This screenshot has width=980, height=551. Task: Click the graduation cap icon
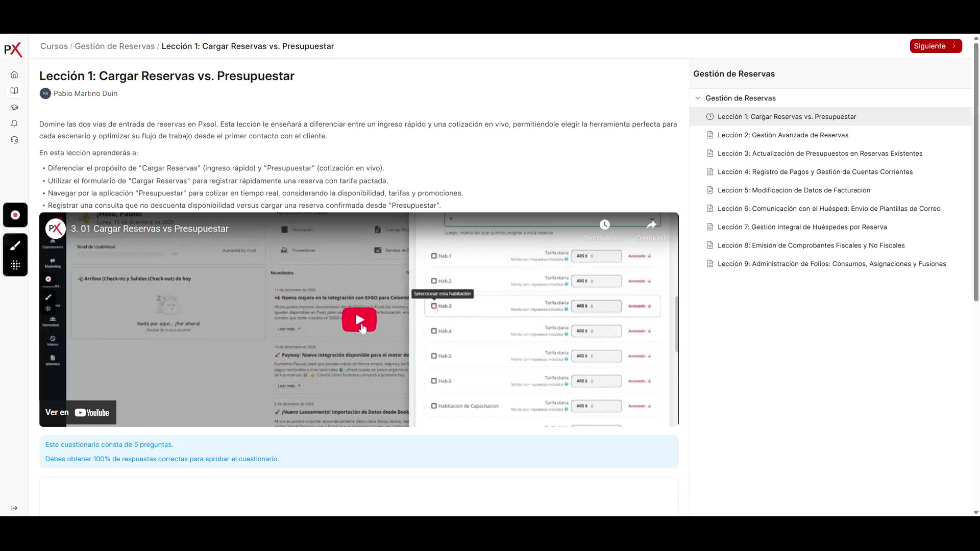[x=14, y=107]
